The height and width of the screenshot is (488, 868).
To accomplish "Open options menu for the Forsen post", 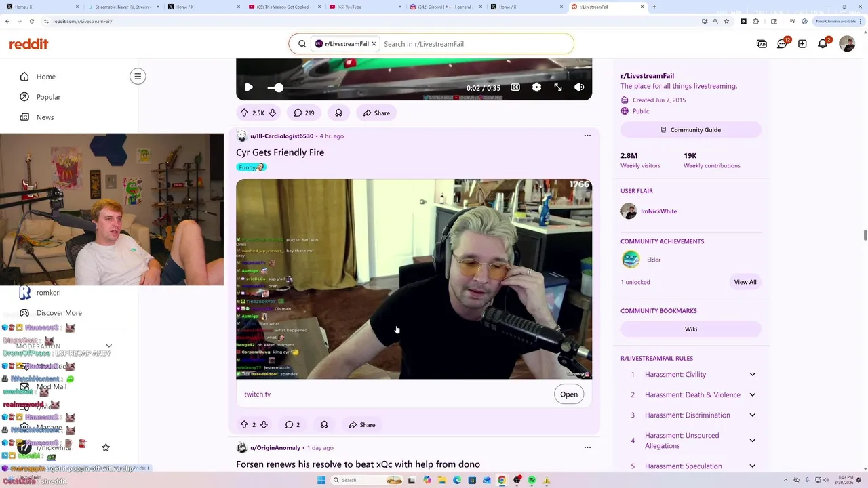I will (x=587, y=447).
